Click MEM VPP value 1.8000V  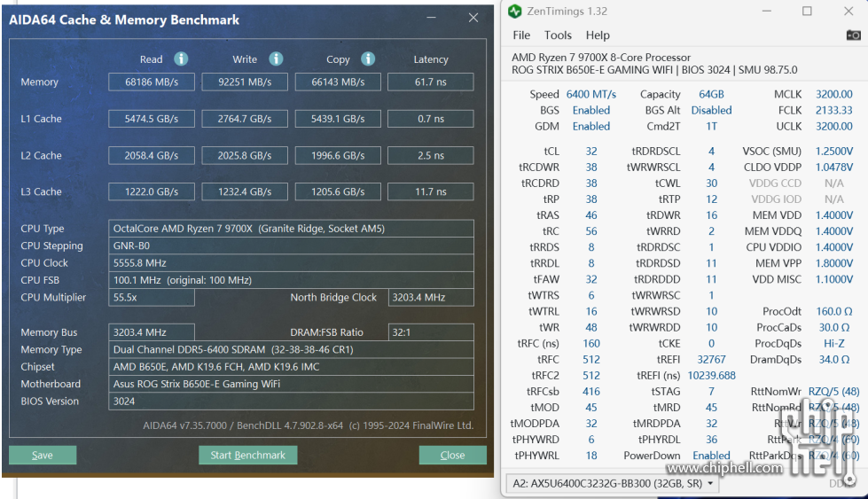coord(833,262)
